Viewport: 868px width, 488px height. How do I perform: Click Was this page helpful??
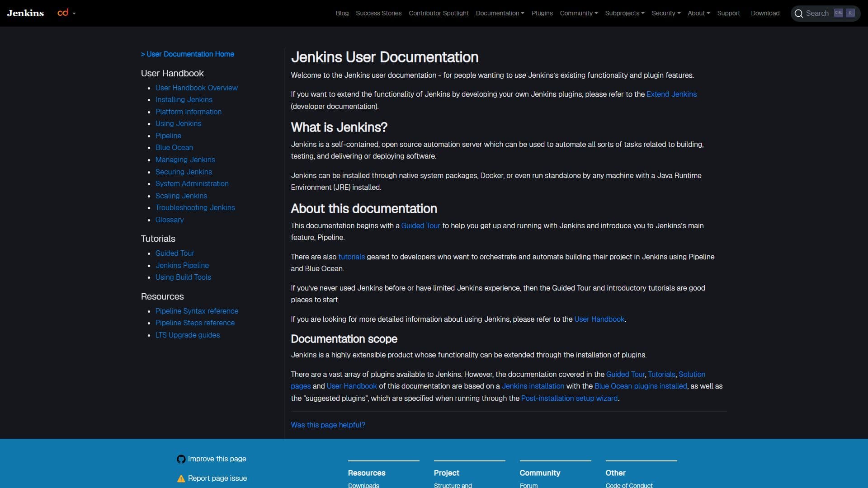[328, 425]
